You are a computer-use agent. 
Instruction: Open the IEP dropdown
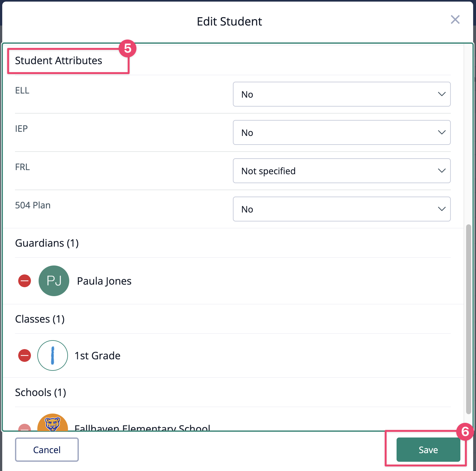coord(342,132)
